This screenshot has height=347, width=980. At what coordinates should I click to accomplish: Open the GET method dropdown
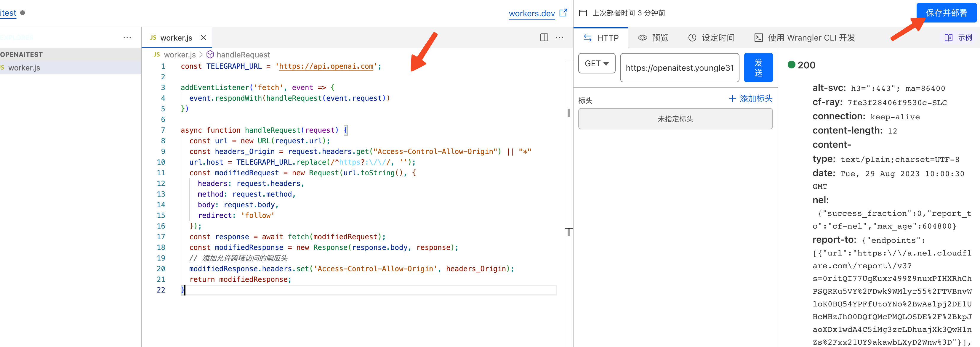click(x=597, y=63)
